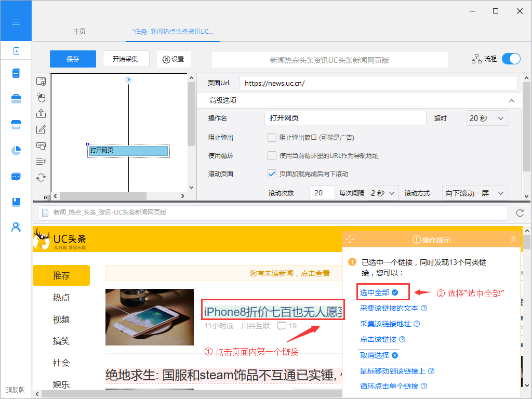Select the 推荐 category in UC头条

point(61,275)
